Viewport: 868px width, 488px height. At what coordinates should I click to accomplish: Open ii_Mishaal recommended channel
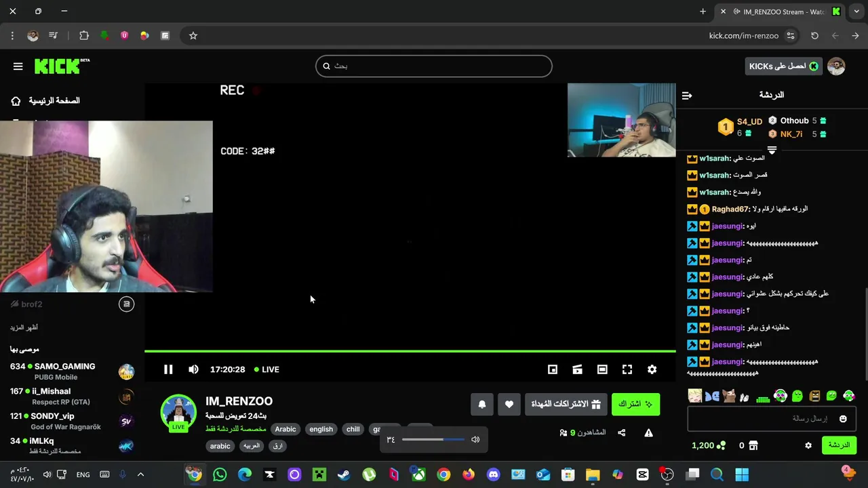(x=72, y=396)
